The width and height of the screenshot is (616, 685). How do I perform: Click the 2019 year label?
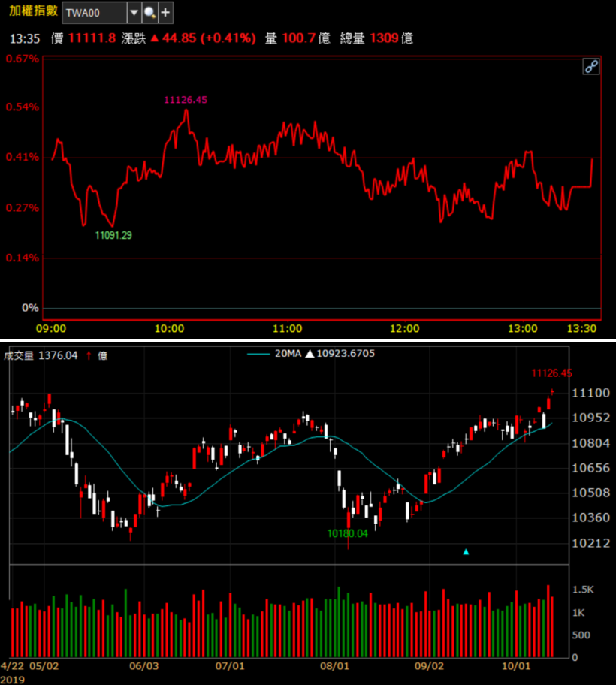(13, 680)
